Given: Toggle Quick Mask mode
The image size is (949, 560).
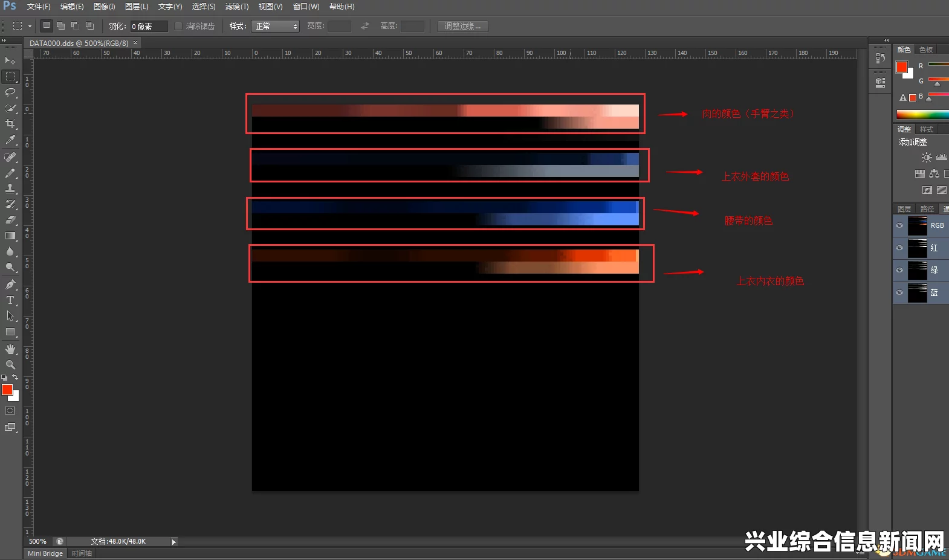Looking at the screenshot, I should [10, 411].
